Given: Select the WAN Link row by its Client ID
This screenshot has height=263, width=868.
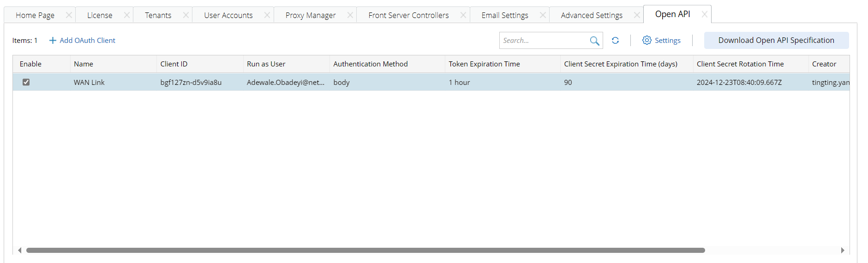Looking at the screenshot, I should point(191,83).
